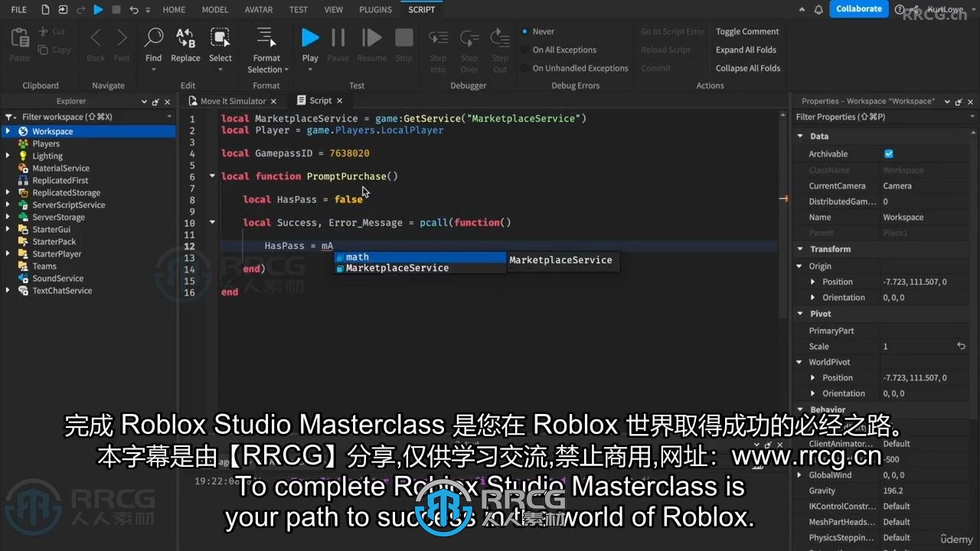Expand the Workspace tree node

pyautogui.click(x=8, y=132)
